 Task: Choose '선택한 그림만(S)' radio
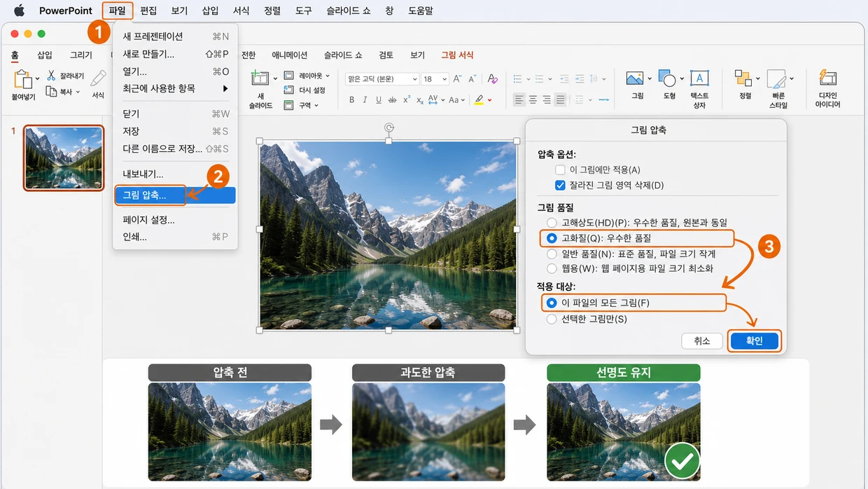tap(552, 319)
